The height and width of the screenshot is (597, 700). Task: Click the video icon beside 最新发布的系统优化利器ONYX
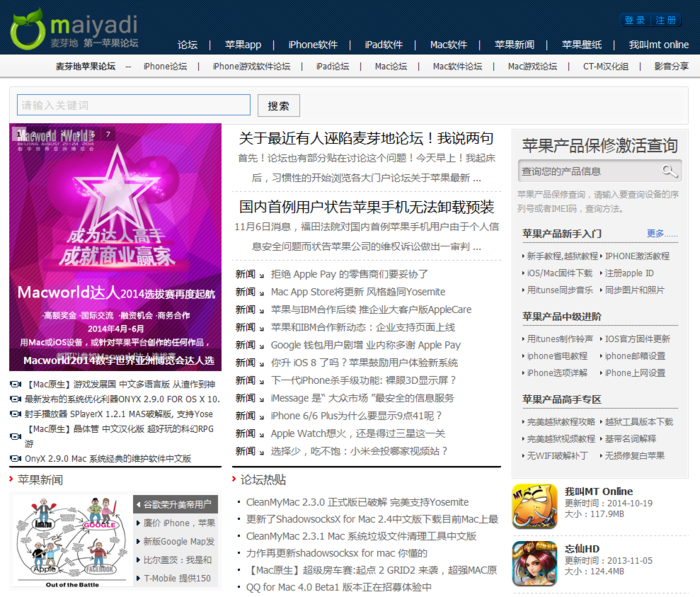pyautogui.click(x=15, y=398)
